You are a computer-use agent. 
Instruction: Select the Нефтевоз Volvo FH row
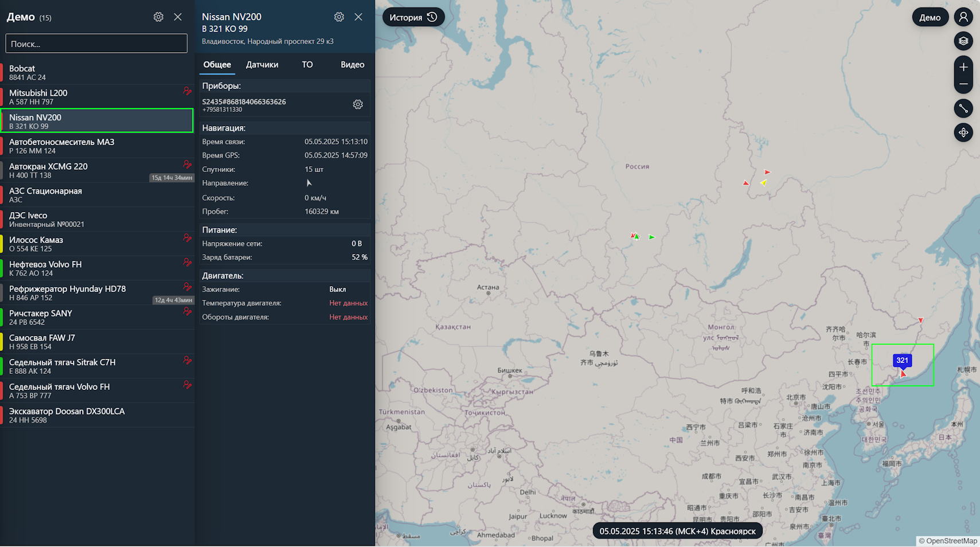[x=97, y=268]
